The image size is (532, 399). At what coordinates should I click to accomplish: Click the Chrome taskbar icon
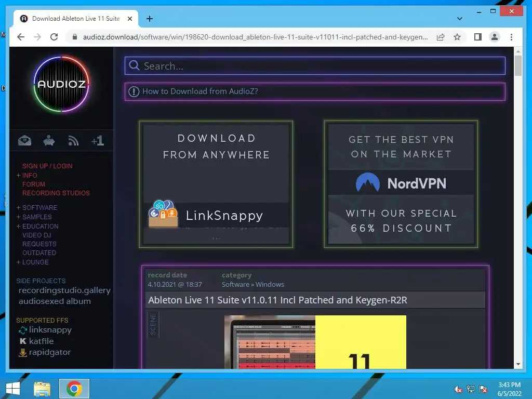click(74, 389)
